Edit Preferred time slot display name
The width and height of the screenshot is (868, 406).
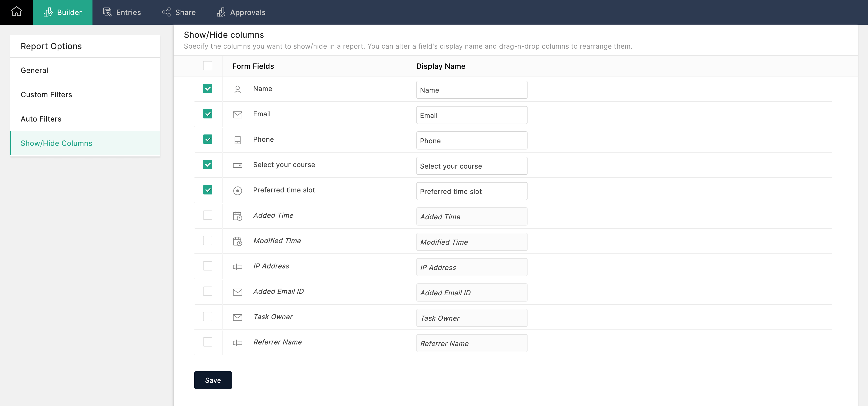pyautogui.click(x=472, y=191)
